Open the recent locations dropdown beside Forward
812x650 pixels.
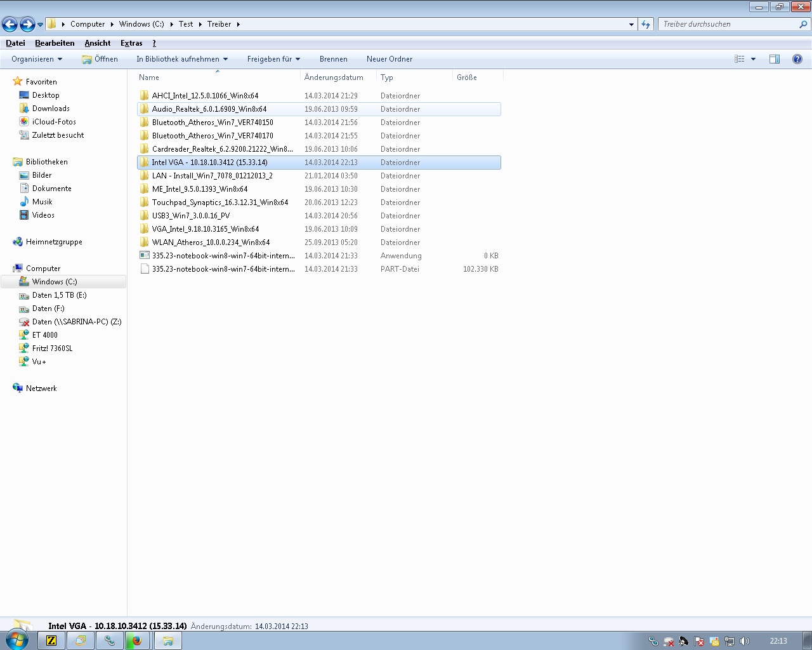(x=40, y=25)
